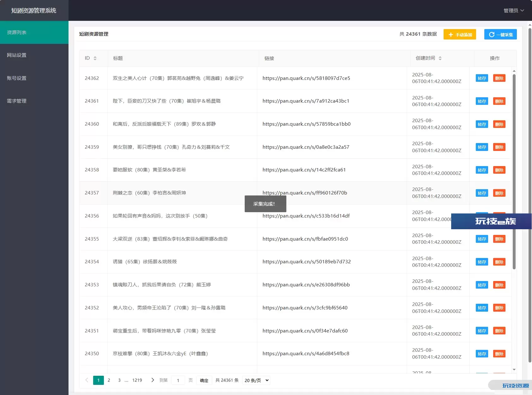Click the 共 24361 条数据 count text
The width and height of the screenshot is (532, 395).
pyautogui.click(x=418, y=34)
